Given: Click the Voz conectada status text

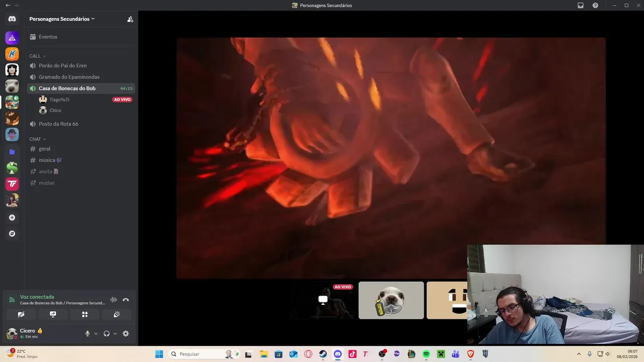Looking at the screenshot, I should click(x=37, y=297).
